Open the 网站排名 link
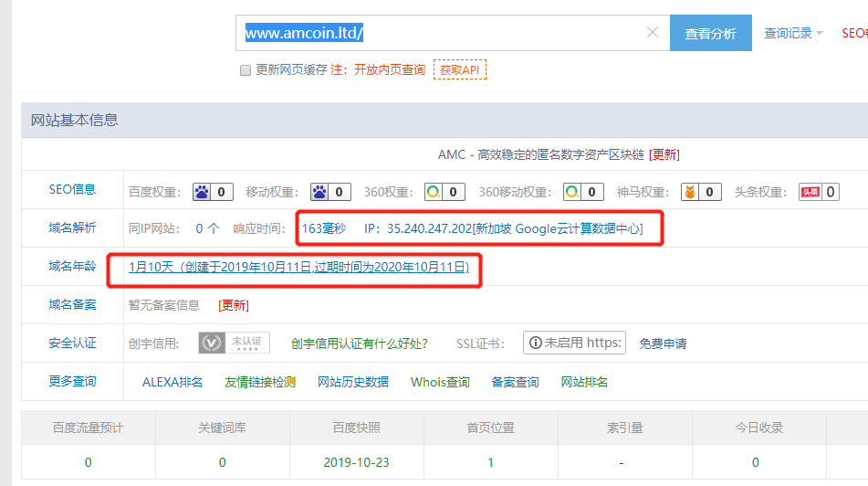Image resolution: width=868 pixels, height=486 pixels. (x=584, y=383)
